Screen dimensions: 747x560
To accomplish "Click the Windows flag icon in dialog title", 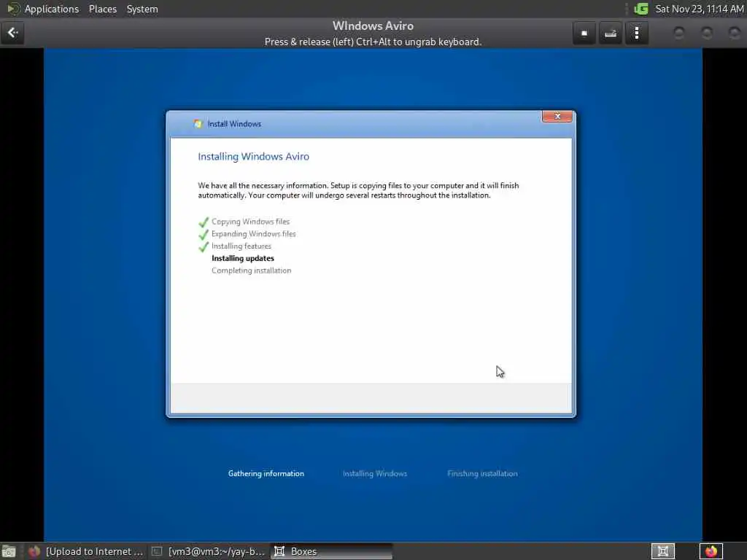I will tap(198, 124).
